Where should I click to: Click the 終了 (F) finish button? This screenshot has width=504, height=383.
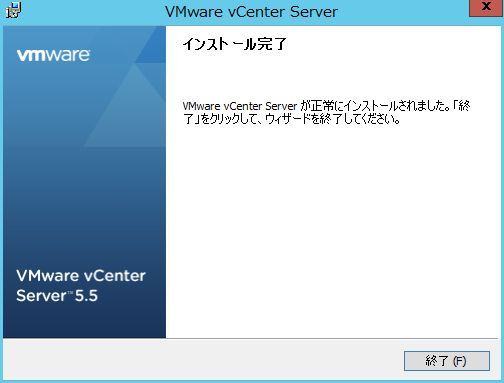coord(447,361)
